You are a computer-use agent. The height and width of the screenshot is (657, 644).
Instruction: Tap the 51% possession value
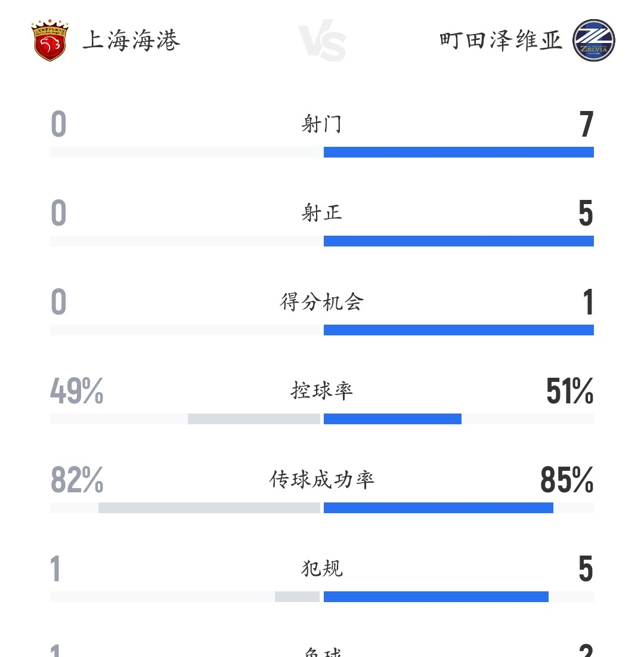569,391
